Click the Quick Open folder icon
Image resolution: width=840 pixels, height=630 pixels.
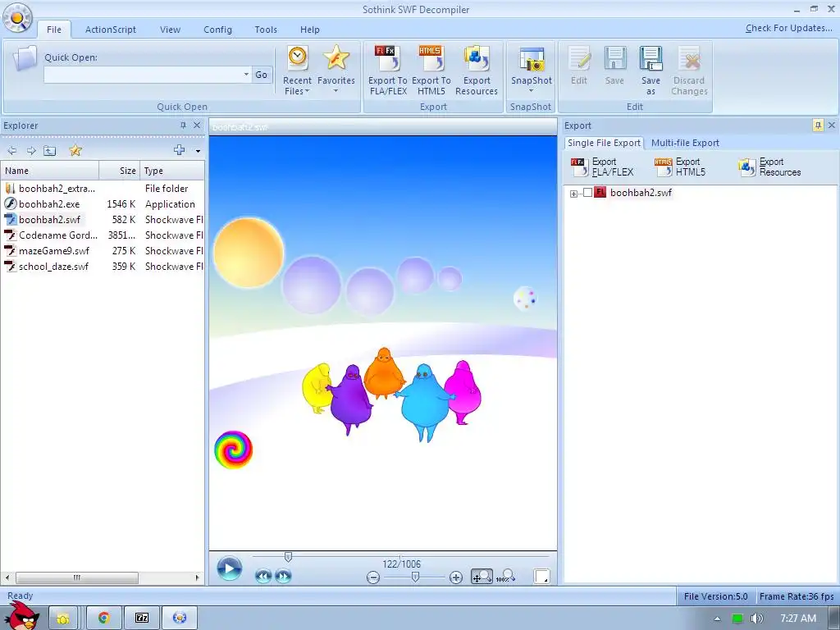25,59
